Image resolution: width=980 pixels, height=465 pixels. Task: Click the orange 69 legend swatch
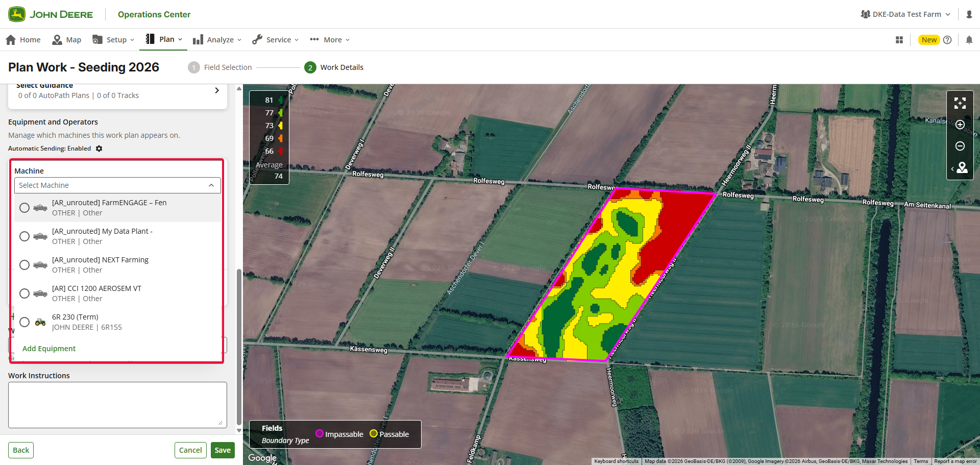pyautogui.click(x=281, y=138)
